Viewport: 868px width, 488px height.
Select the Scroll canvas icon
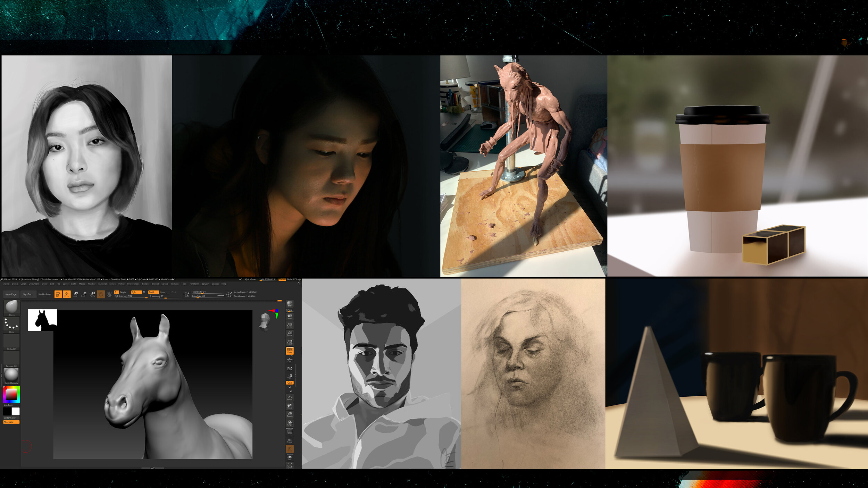(290, 316)
